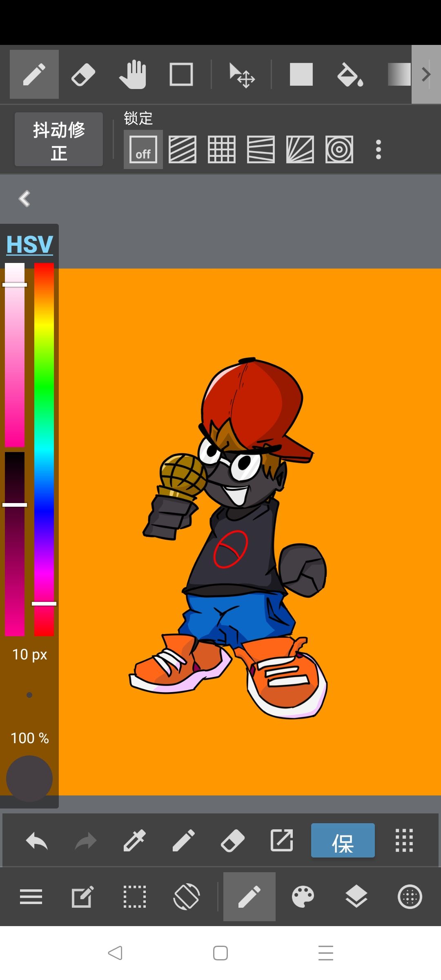Viewport: 441px width, 980px height.
Task: Open the selection dashed-square menu
Action: click(x=135, y=897)
